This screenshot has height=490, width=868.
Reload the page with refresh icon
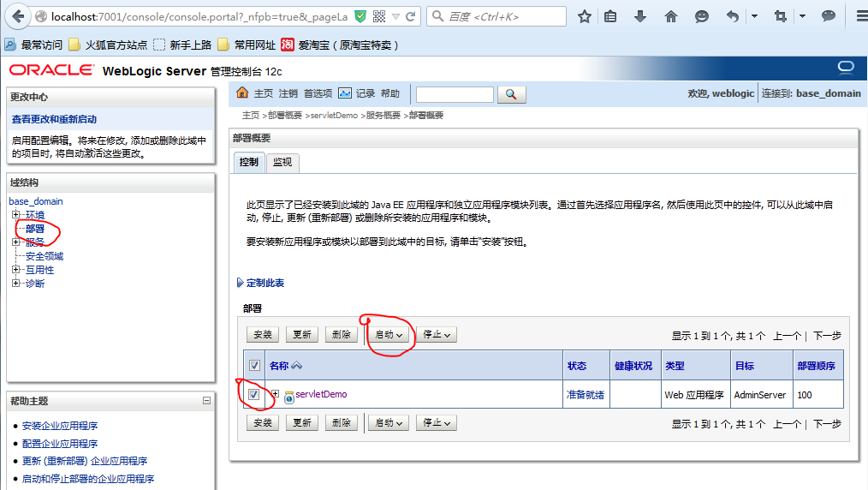410,16
